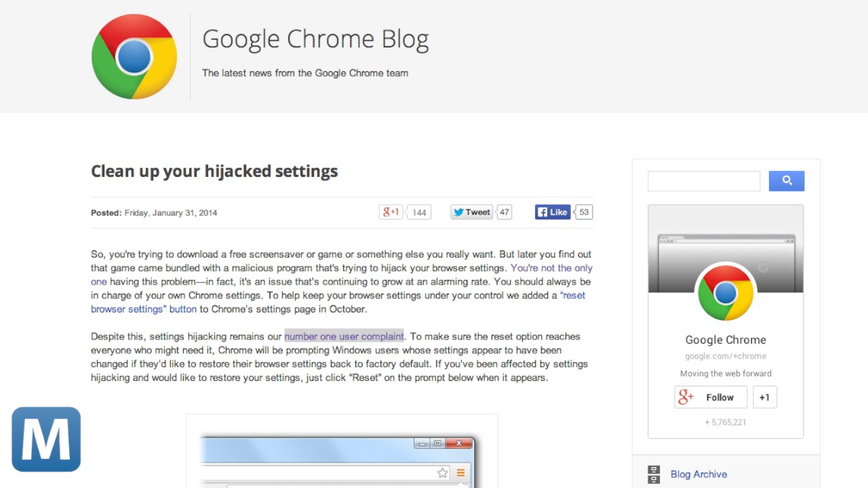The image size is (868, 488).
Task: Click the bookmark star in screenshot image
Action: [443, 473]
